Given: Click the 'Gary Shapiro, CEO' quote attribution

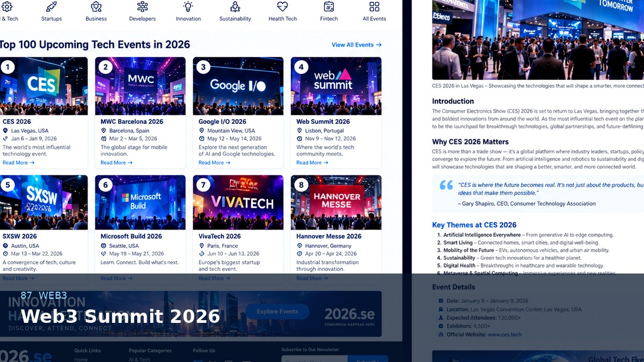Looking at the screenshot, I should (526, 204).
